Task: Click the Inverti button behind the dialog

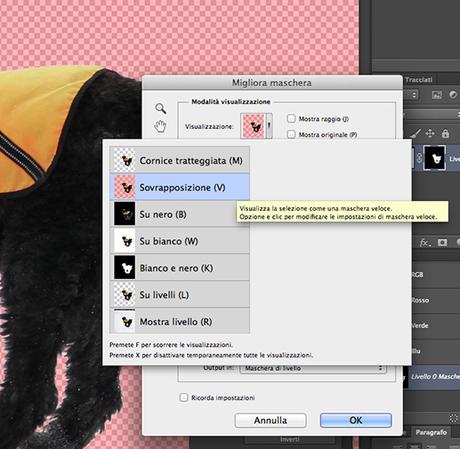Action: [x=290, y=440]
